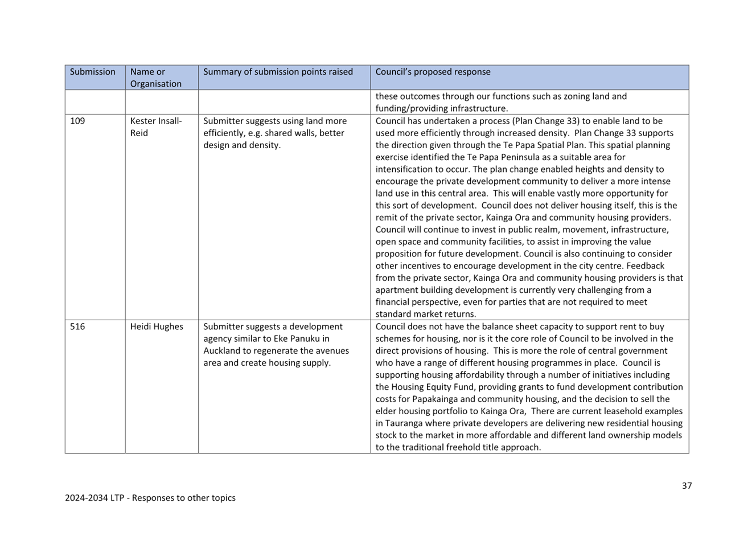This screenshot has height=535, width=756.
Task: Select response text beginning 'Council does not have the balance sheet'
Action: (529, 387)
